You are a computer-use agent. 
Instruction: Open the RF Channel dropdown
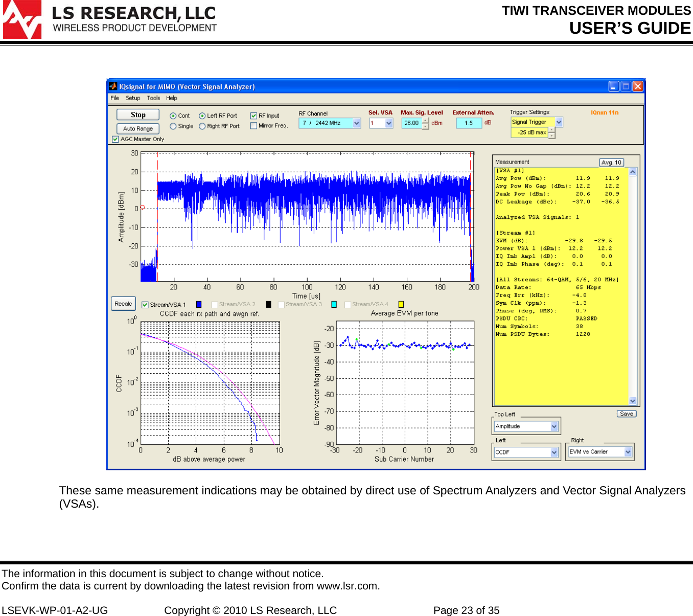[356, 123]
